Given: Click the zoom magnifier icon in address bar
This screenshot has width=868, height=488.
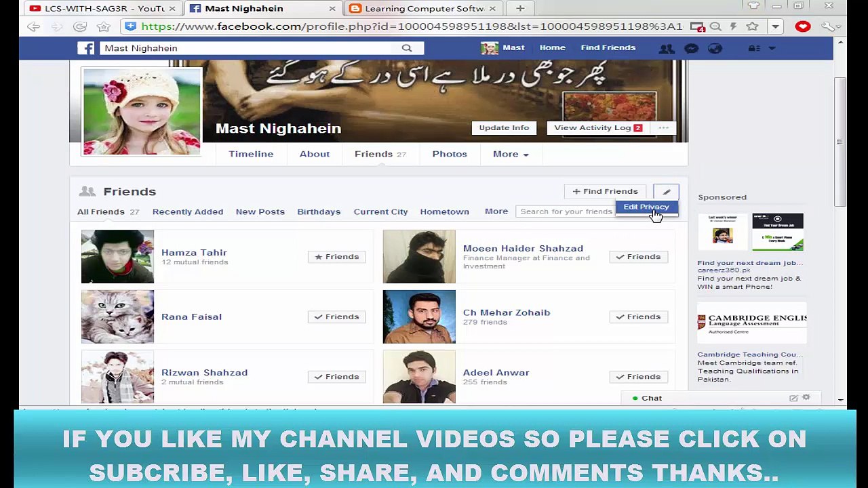Looking at the screenshot, I should point(715,27).
